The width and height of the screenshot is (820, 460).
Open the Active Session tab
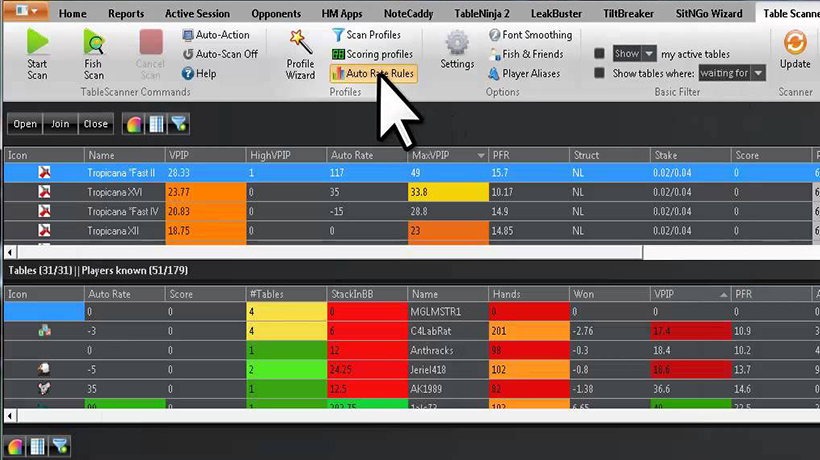click(197, 14)
